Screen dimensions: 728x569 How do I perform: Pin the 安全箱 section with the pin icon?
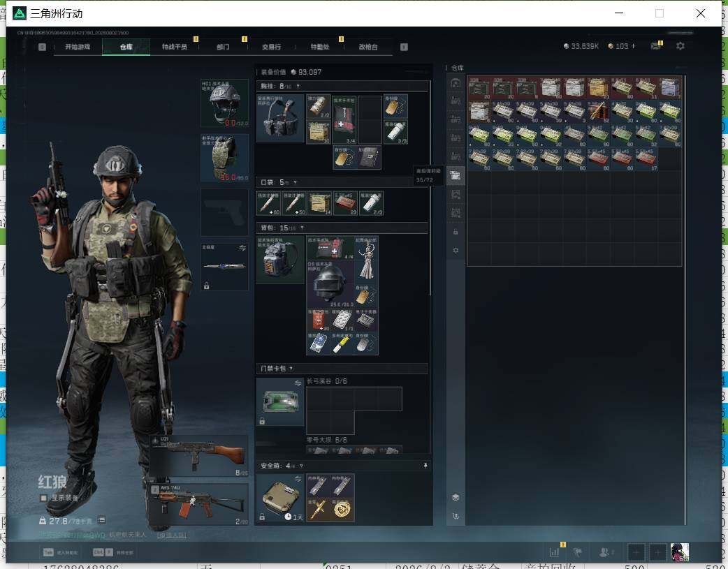click(425, 466)
